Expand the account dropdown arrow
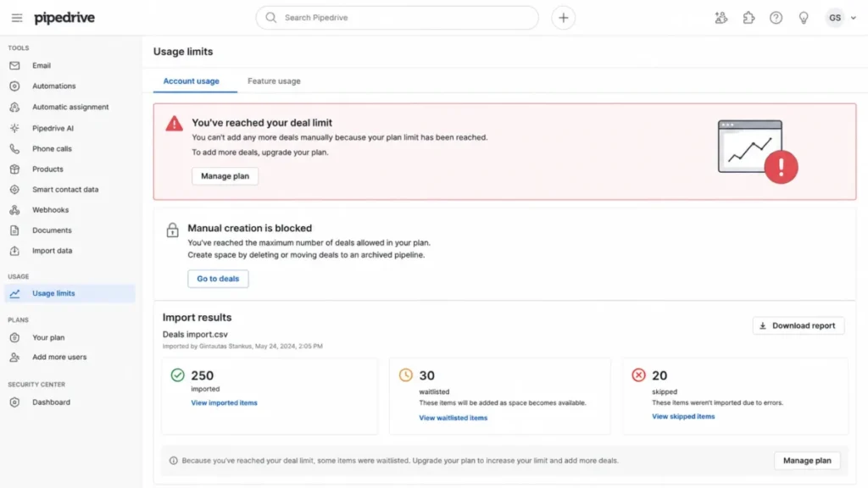This screenshot has width=868, height=488. click(x=853, y=18)
